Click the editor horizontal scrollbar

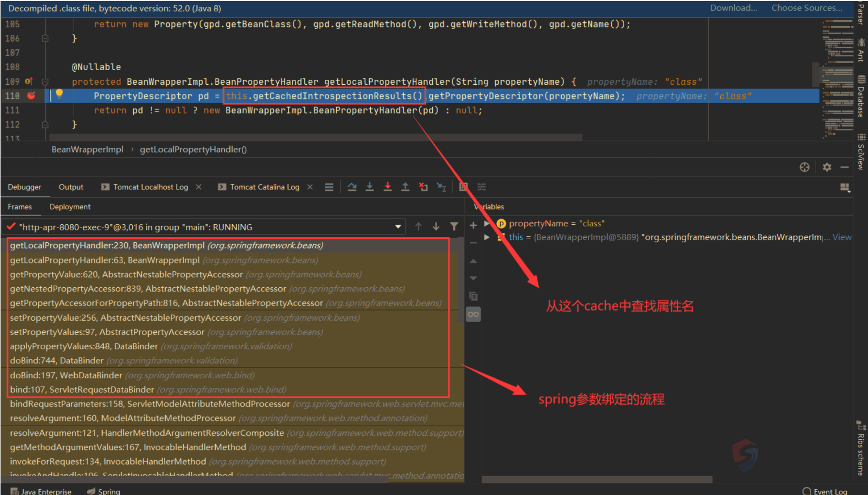point(315,138)
